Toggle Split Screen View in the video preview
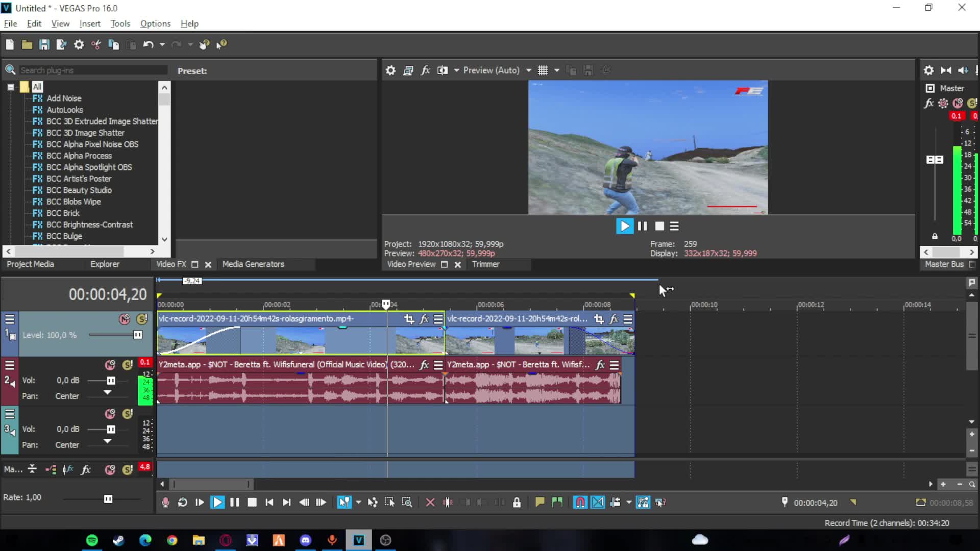 (443, 70)
